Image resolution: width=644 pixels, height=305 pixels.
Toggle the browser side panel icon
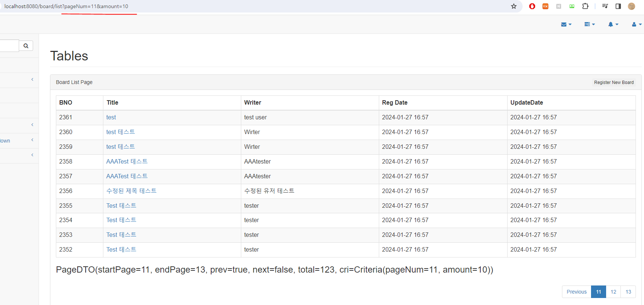pyautogui.click(x=618, y=6)
